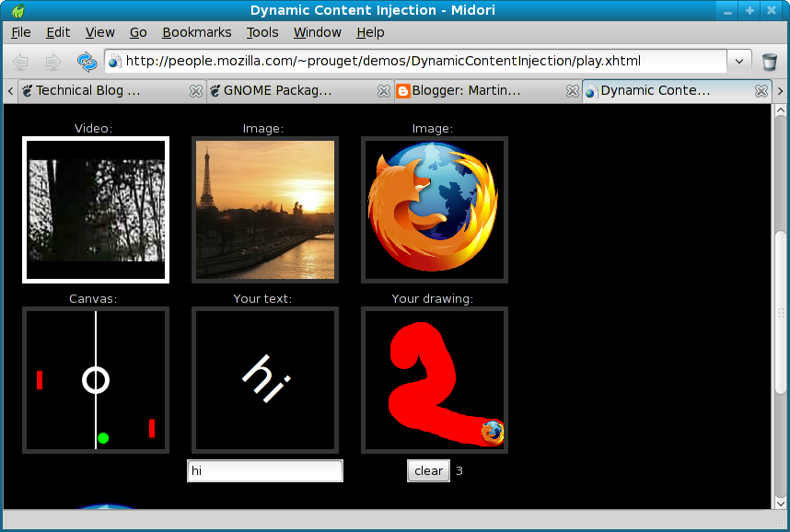Select the Dynamic Conte... tab
This screenshot has height=532, width=790.
pyautogui.click(x=677, y=91)
